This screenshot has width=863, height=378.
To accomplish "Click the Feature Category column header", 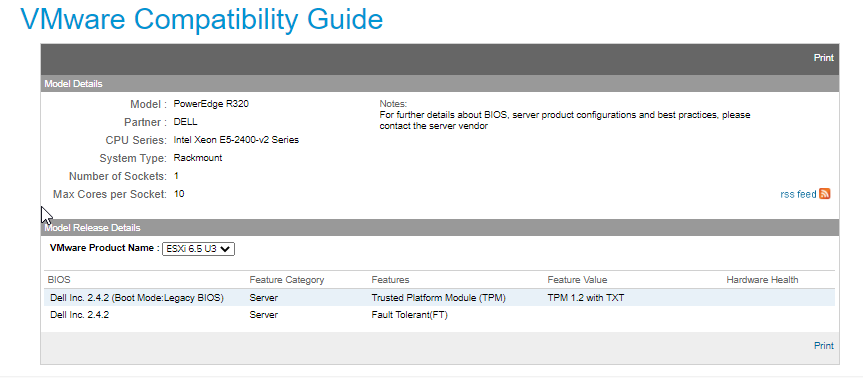I will (x=287, y=280).
